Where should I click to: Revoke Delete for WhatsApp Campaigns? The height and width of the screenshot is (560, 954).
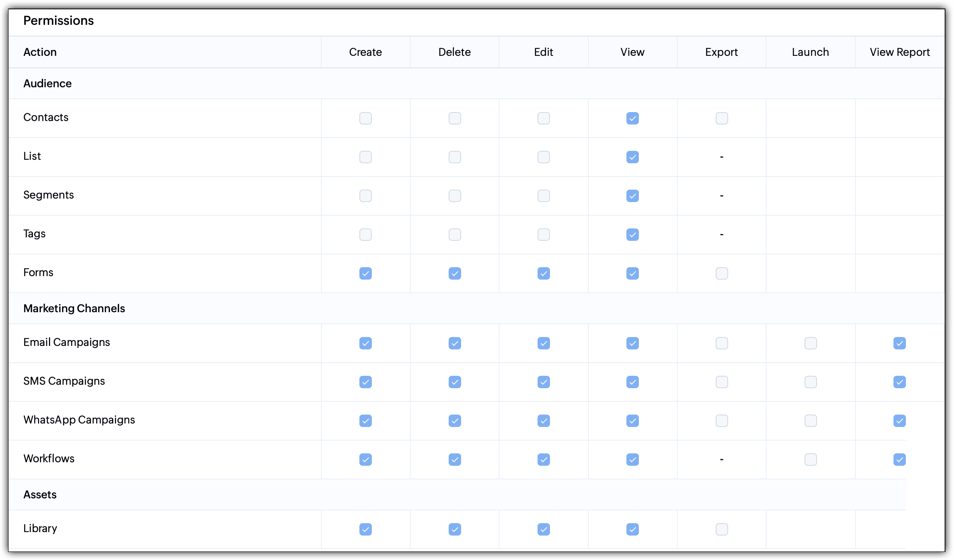tap(454, 421)
